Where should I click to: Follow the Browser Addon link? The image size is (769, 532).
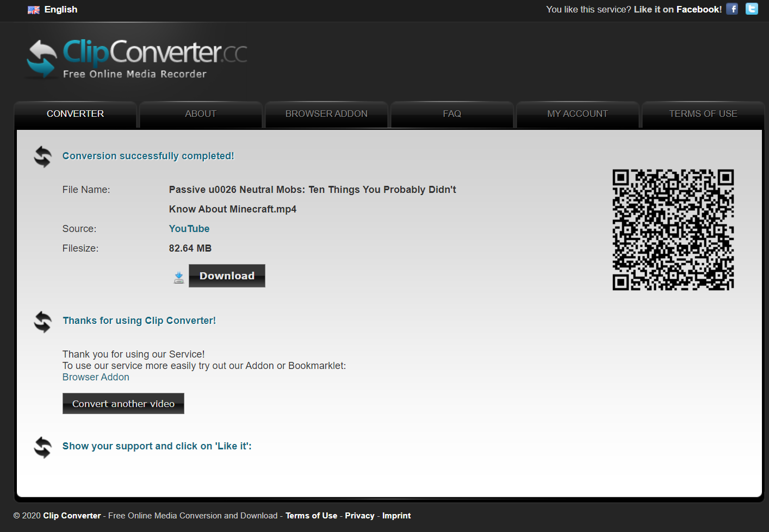tap(96, 377)
